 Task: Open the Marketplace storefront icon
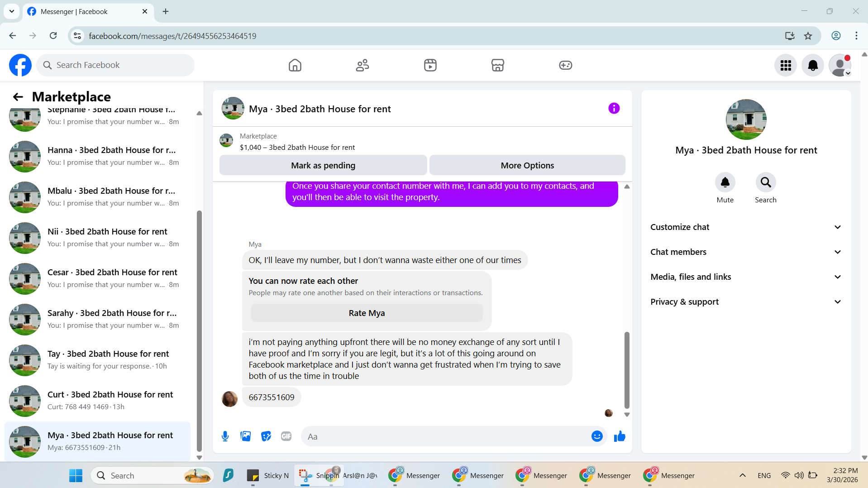point(498,65)
